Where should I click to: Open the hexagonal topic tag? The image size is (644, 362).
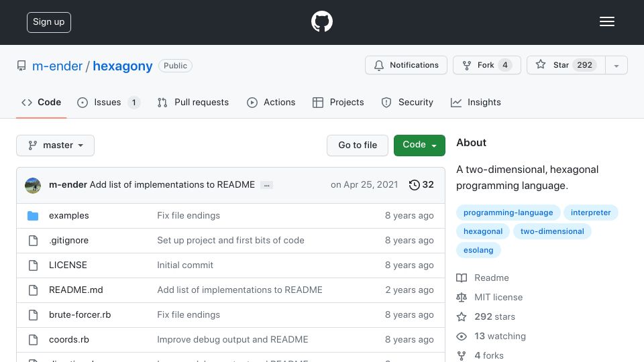pos(483,231)
